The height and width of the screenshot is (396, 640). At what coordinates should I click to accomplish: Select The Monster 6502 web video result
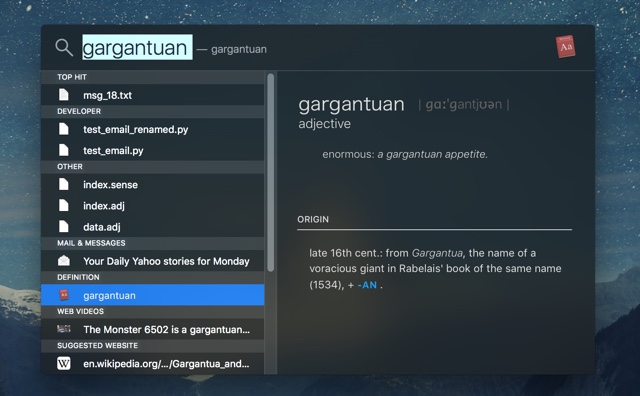(153, 329)
